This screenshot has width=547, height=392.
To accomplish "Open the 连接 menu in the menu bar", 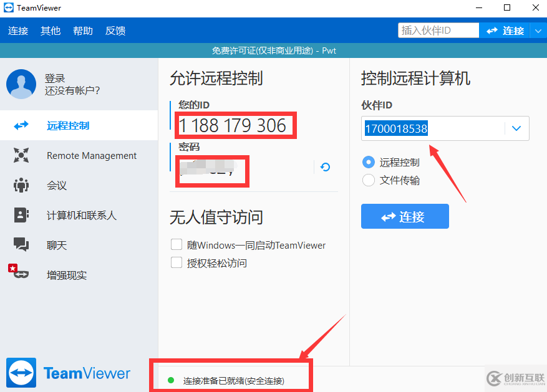I will (18, 31).
